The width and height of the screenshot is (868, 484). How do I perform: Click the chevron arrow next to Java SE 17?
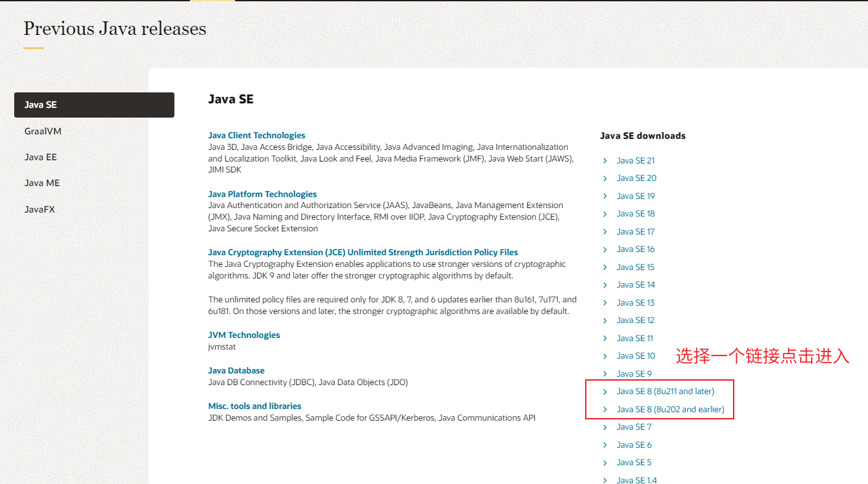(605, 232)
